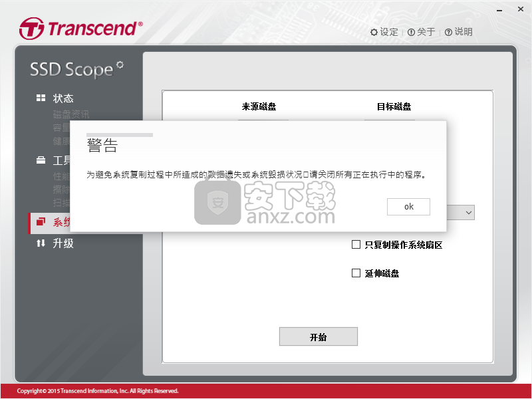Close the SSD Scope window
The width and height of the screenshot is (532, 399).
click(x=521, y=9)
